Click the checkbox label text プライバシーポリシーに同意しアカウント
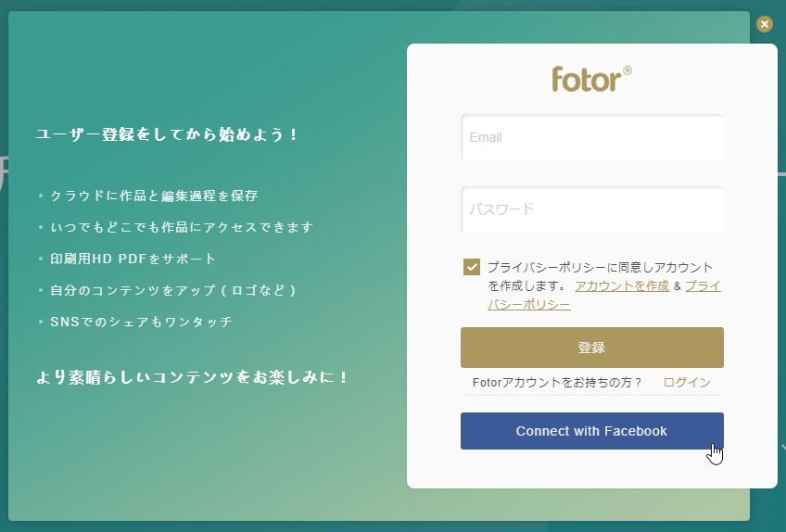 click(x=600, y=267)
